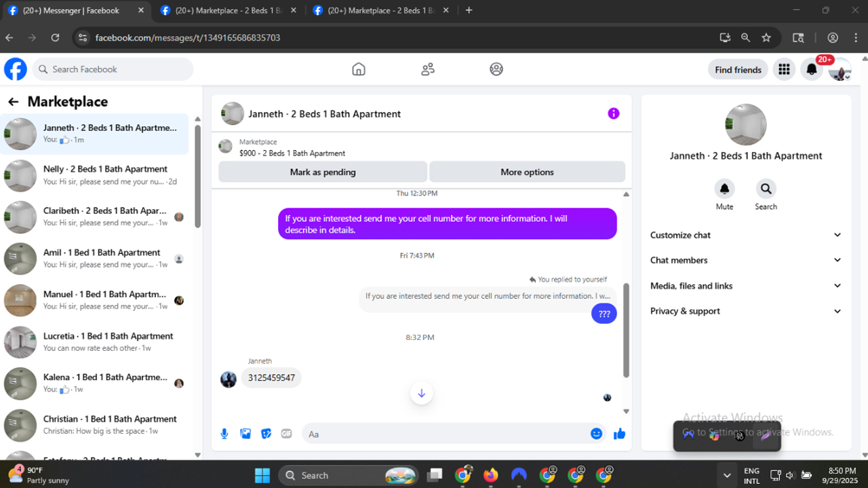Click large listing photo in right panel
This screenshot has height=488, width=868.
[746, 125]
